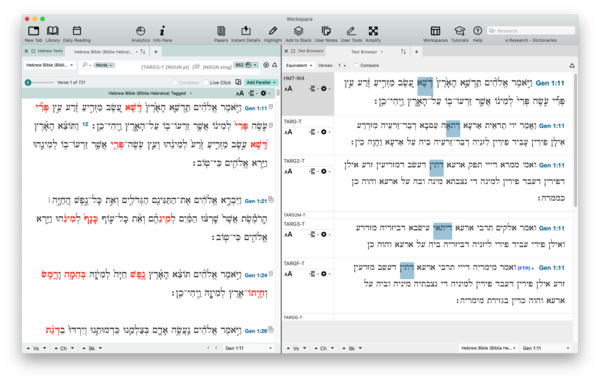Image resolution: width=600 pixels, height=382 pixels.
Task: Click the gear icon in TARG-T row
Action: [324, 132]
